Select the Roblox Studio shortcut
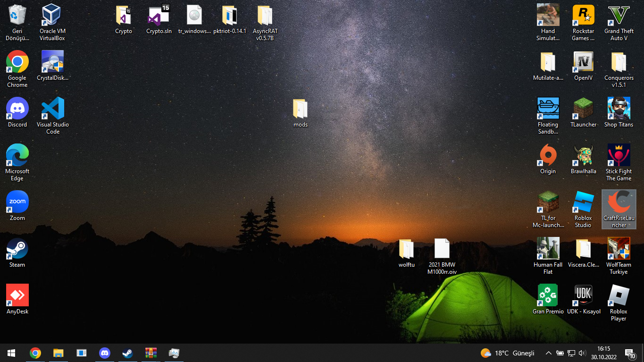644x362 pixels. 583,209
